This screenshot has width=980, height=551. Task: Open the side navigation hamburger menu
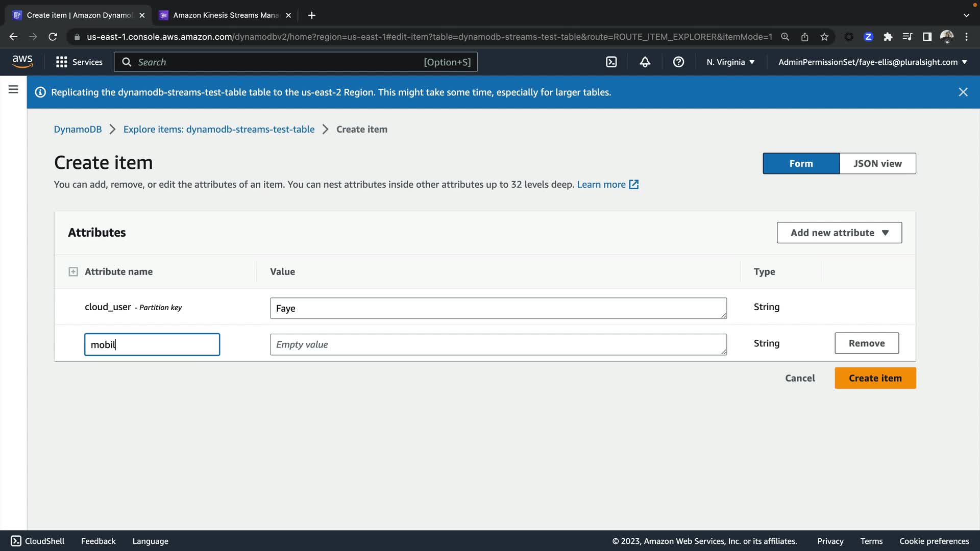pyautogui.click(x=13, y=89)
